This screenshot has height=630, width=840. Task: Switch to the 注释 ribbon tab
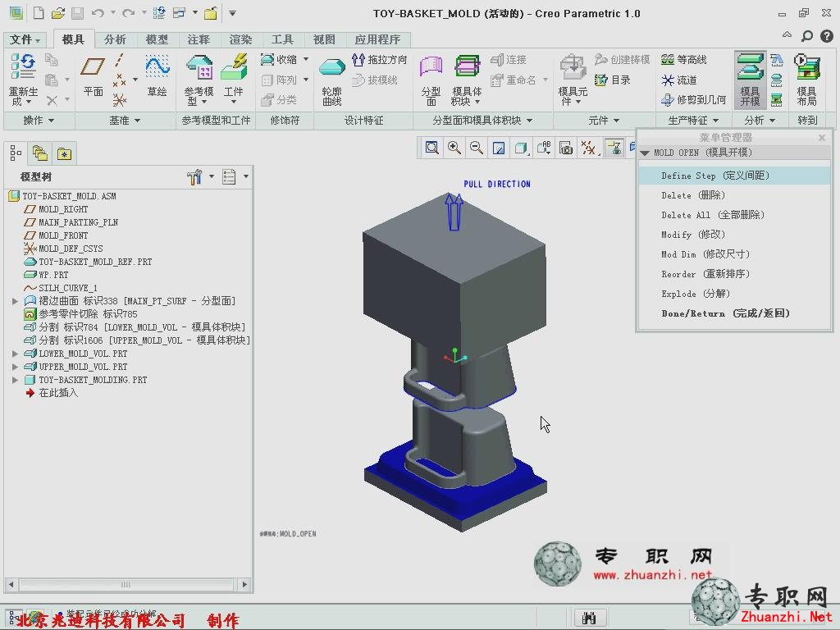[199, 39]
